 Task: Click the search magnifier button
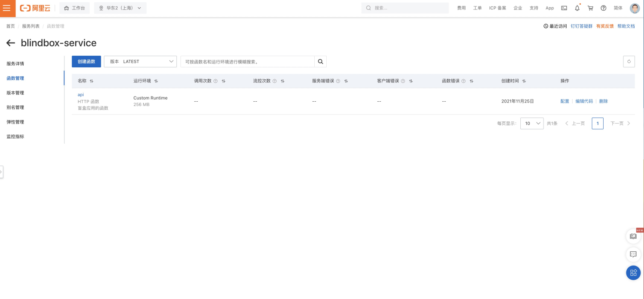click(x=320, y=61)
